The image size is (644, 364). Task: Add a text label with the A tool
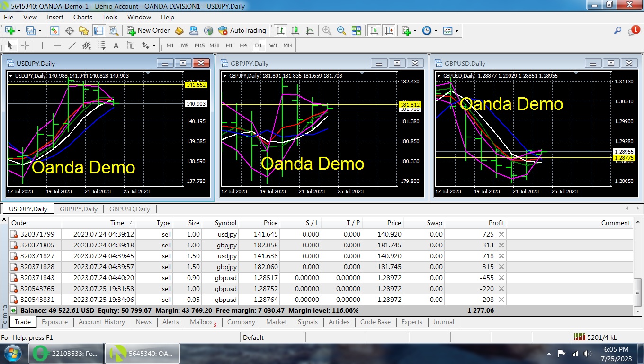tap(116, 45)
